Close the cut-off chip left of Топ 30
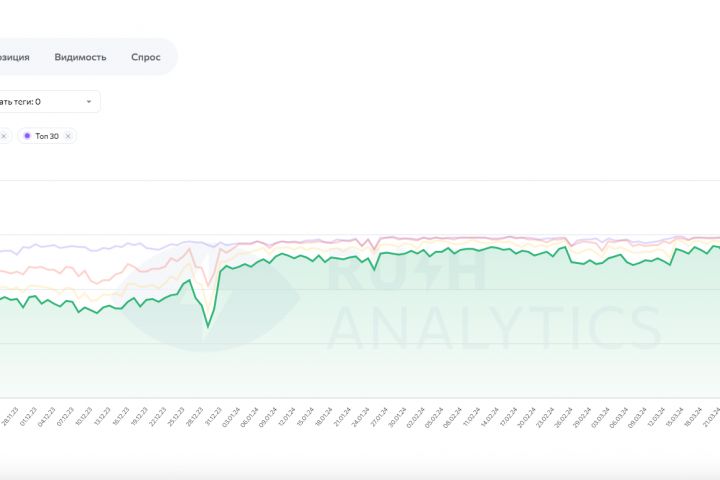720x480 pixels. [4, 136]
